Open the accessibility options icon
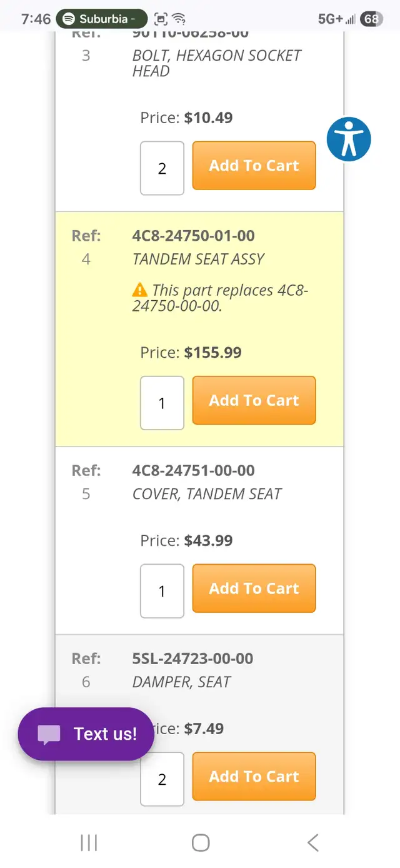The image size is (400, 868). 349,139
